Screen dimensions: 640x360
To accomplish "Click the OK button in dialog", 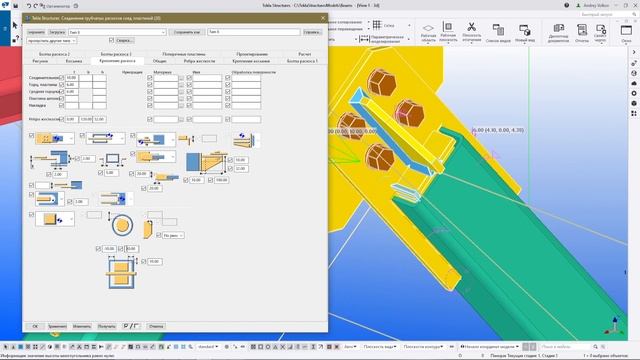I will tap(35, 326).
